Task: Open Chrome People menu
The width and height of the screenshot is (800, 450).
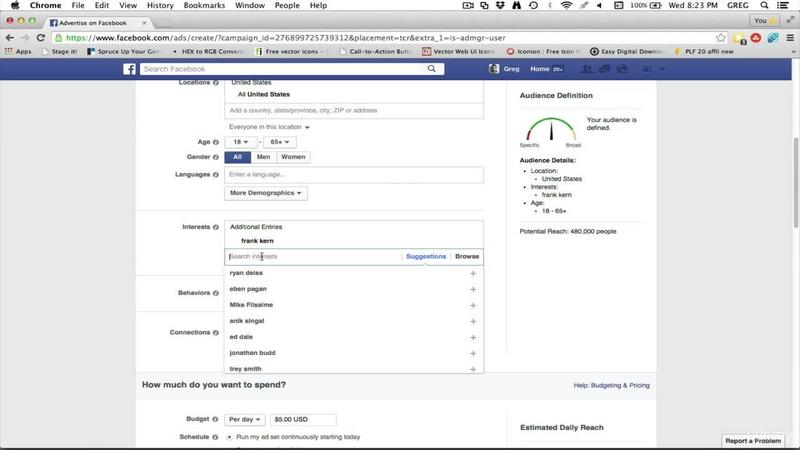Action: [x=287, y=5]
